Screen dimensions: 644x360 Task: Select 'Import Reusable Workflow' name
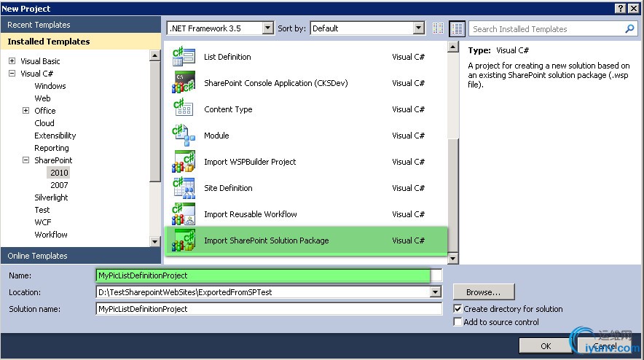[x=251, y=214]
